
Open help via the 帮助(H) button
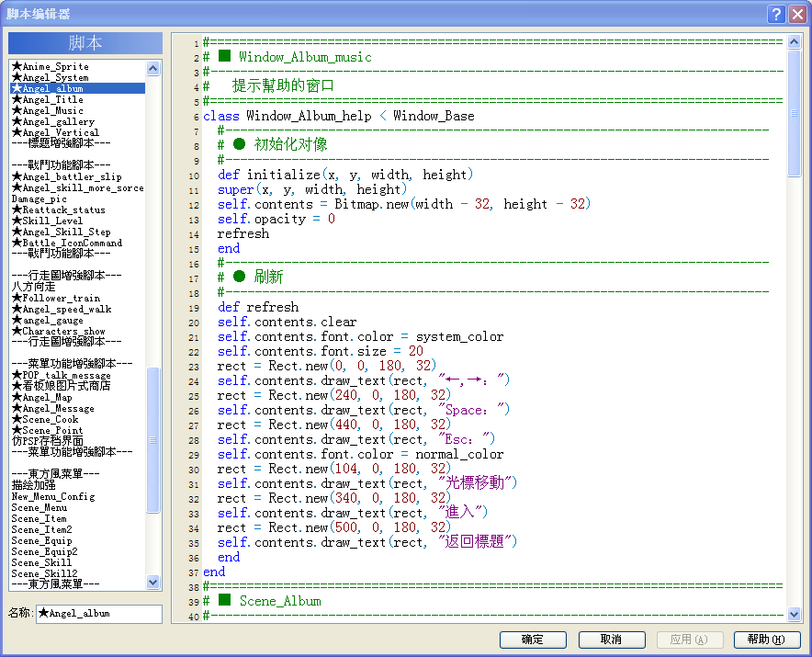tap(767, 640)
